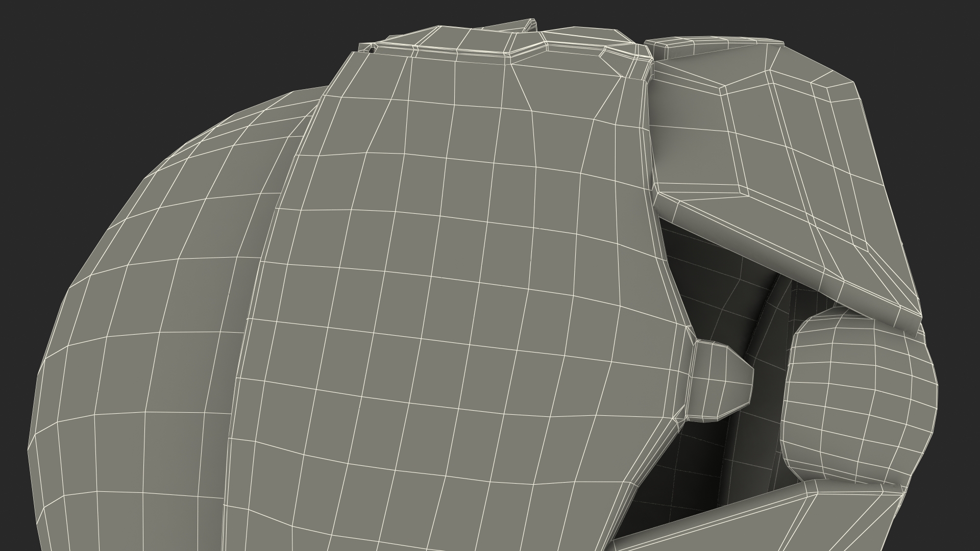
Task: Select the small dark hole at the top-left rim
Action: (x=372, y=49)
